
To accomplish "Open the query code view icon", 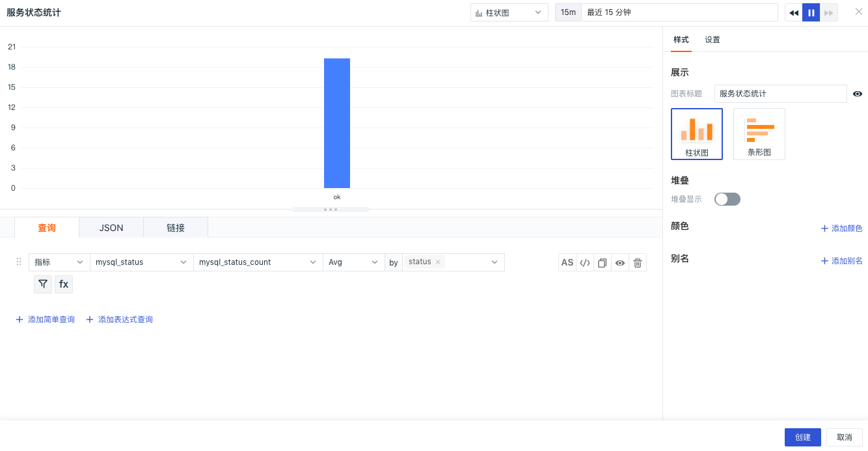I will [585, 262].
